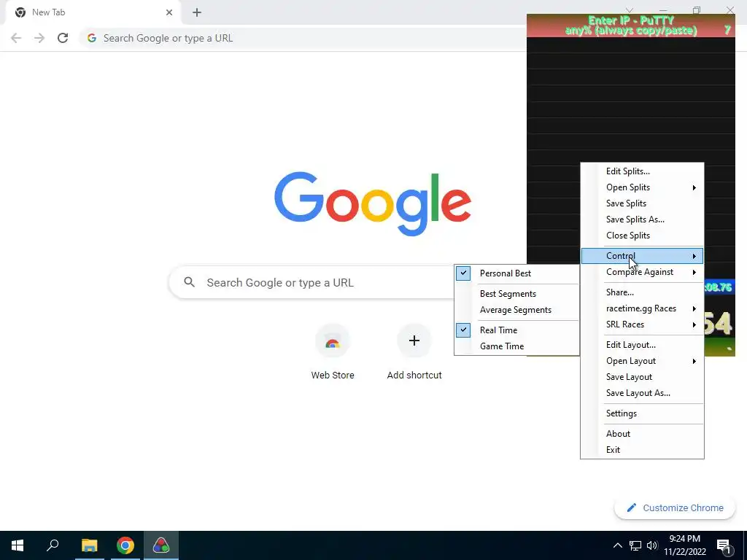The image size is (747, 560).
Task: Open LiveSplit Settings
Action: [642, 413]
